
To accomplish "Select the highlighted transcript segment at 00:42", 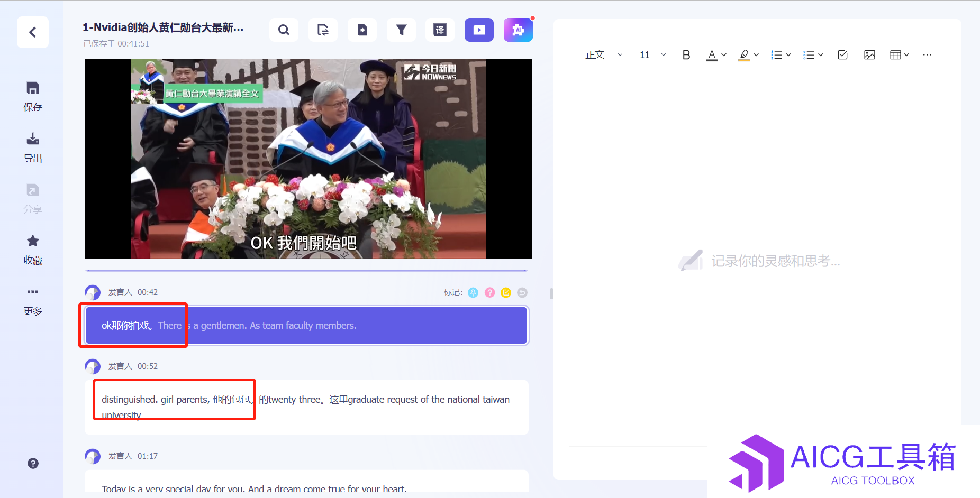I will 307,326.
